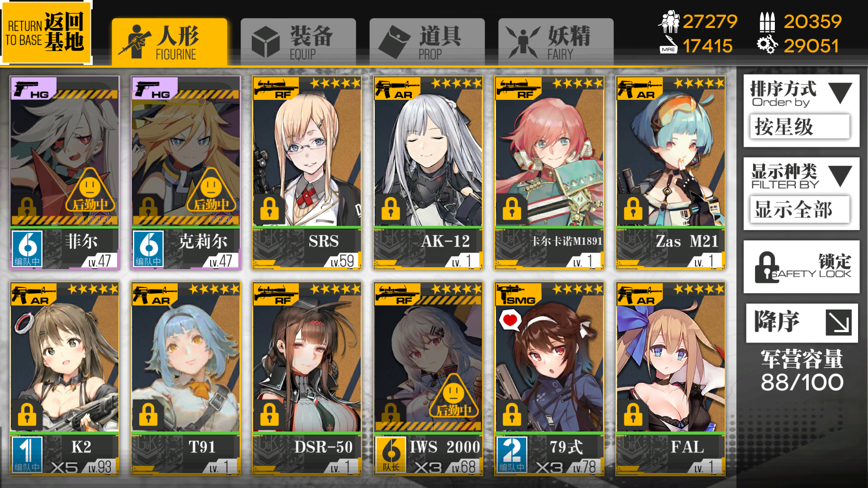Image resolution: width=868 pixels, height=488 pixels.
Task: Click the echelon 2 badge on 79式
Action: point(512,454)
